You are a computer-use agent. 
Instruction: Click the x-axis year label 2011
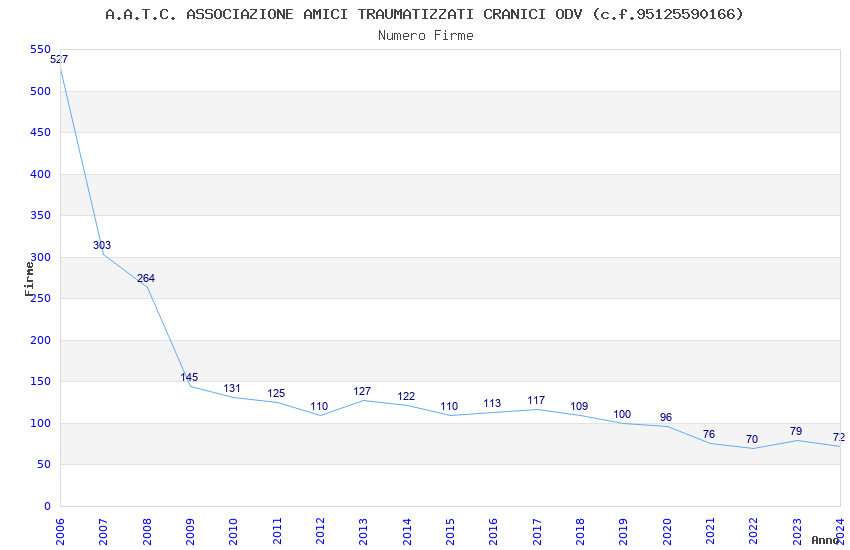(277, 531)
